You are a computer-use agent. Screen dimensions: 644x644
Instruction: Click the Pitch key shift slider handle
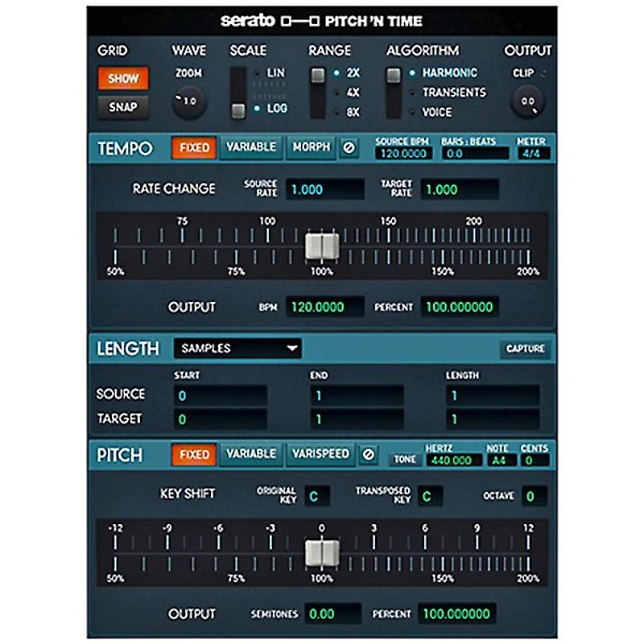tap(323, 553)
